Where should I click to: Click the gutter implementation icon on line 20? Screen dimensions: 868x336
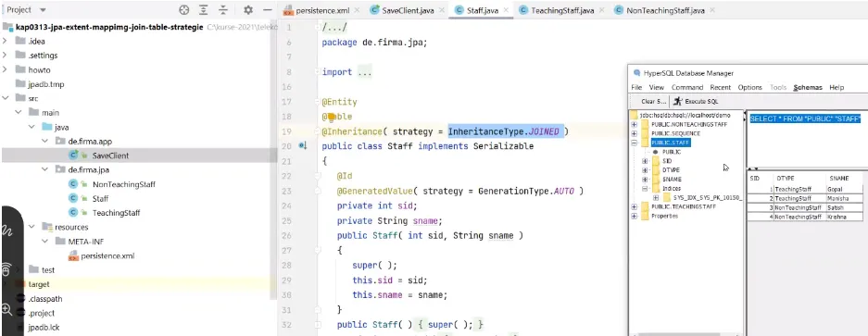[x=302, y=146]
